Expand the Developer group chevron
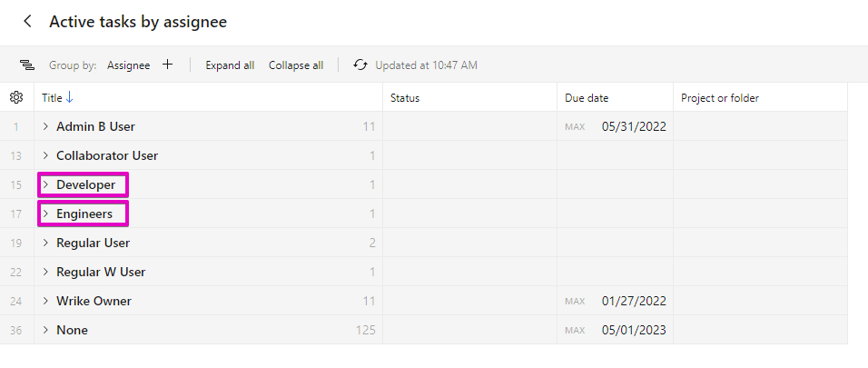This screenshot has width=868, height=368. click(45, 184)
